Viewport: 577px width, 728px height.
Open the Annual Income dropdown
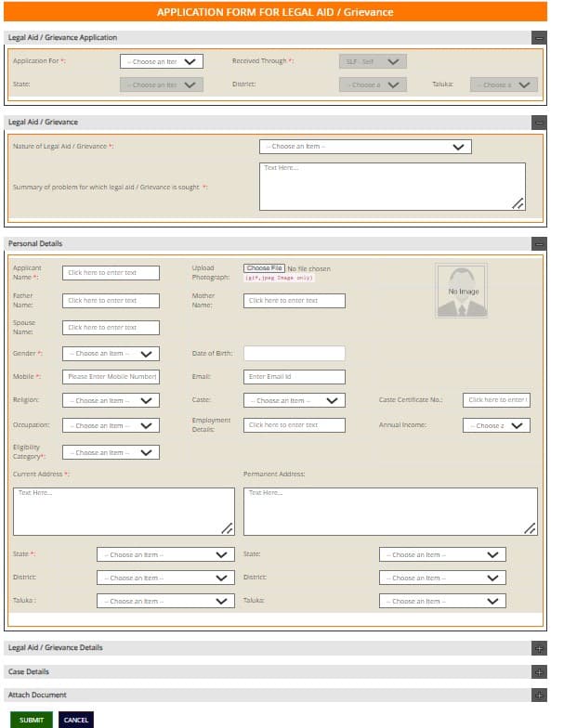(496, 425)
